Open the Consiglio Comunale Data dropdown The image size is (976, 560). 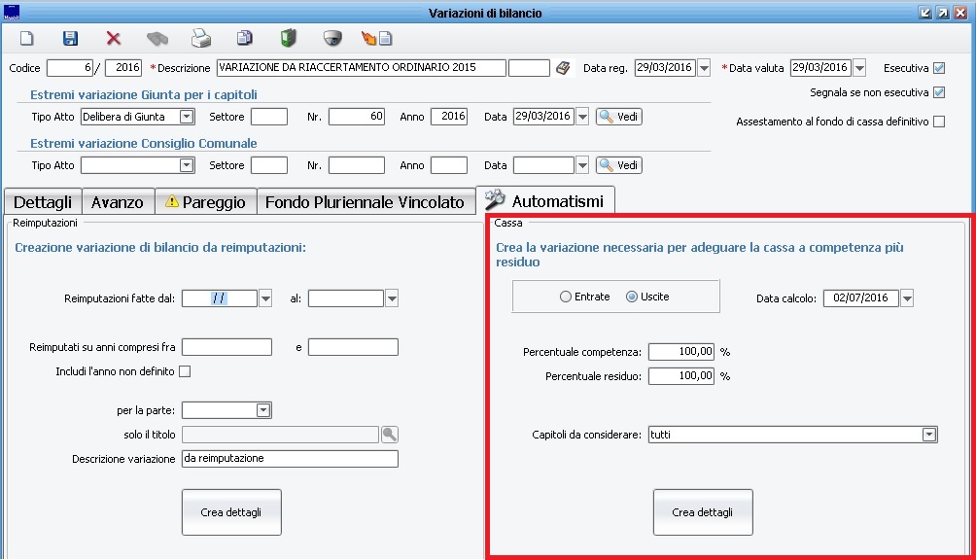coord(582,165)
